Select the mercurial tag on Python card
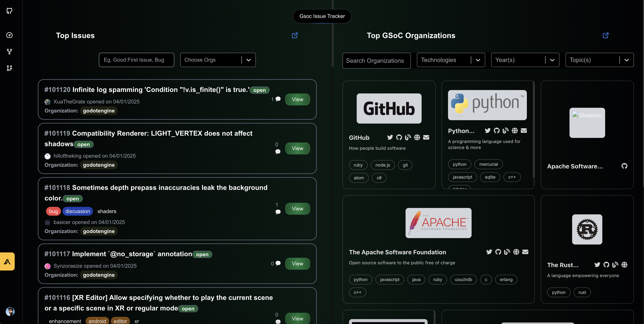 [489, 164]
